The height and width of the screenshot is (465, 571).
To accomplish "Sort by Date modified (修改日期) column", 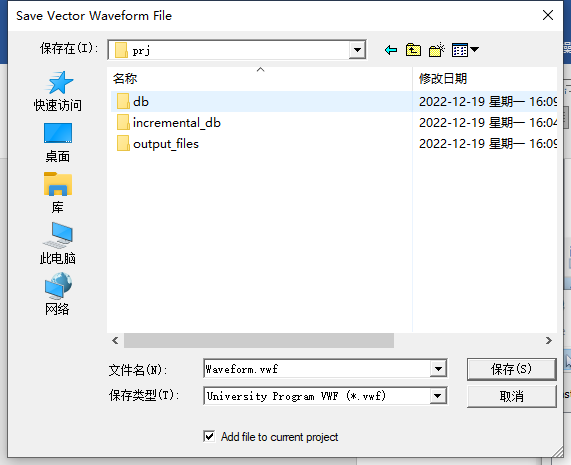I will pyautogui.click(x=485, y=78).
